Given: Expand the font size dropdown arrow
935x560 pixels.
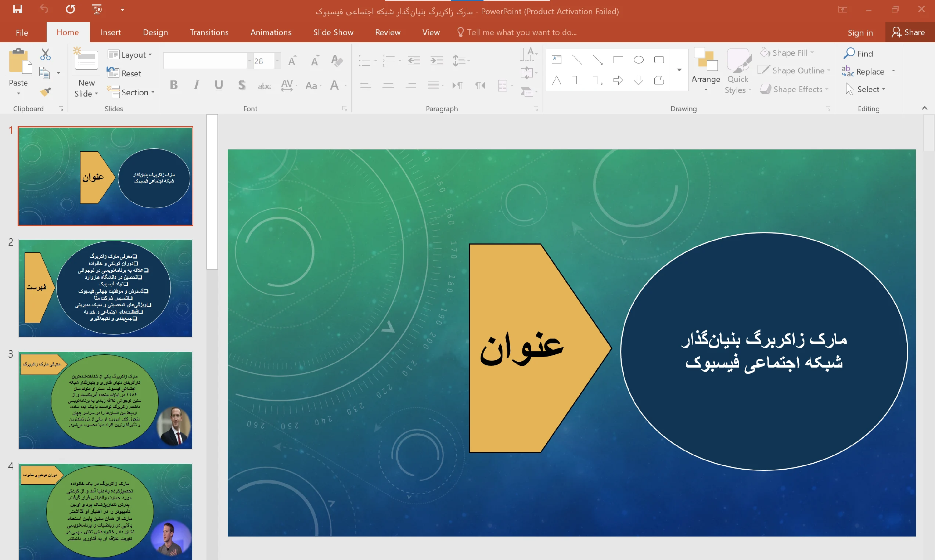Looking at the screenshot, I should point(277,61).
